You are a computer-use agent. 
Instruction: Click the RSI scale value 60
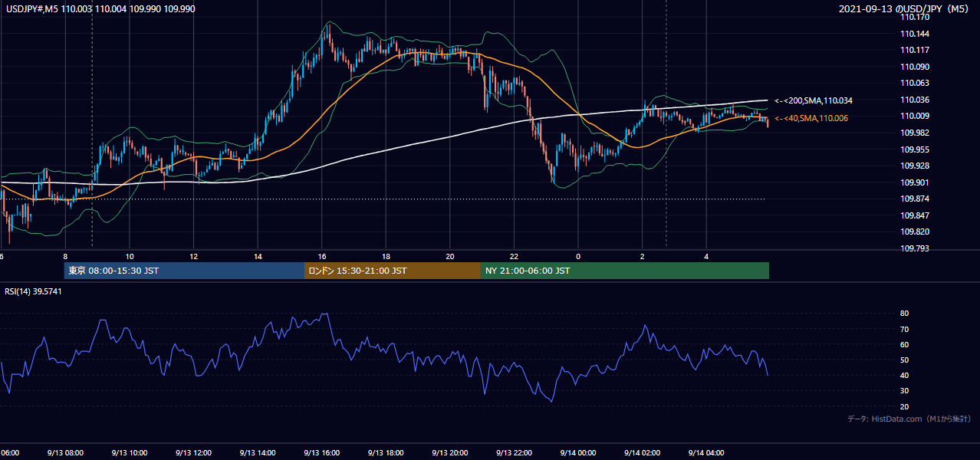[905, 344]
